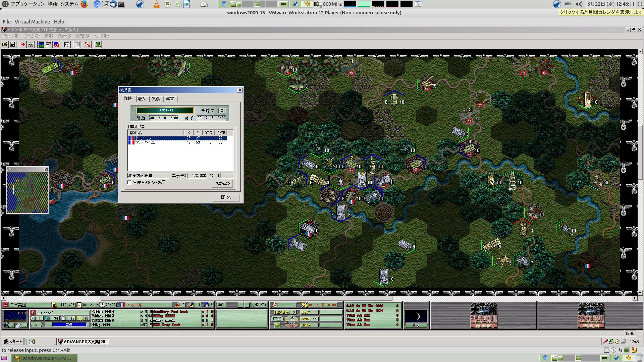Click the 閉じる button
The image size is (644, 362).
pyautogui.click(x=226, y=197)
